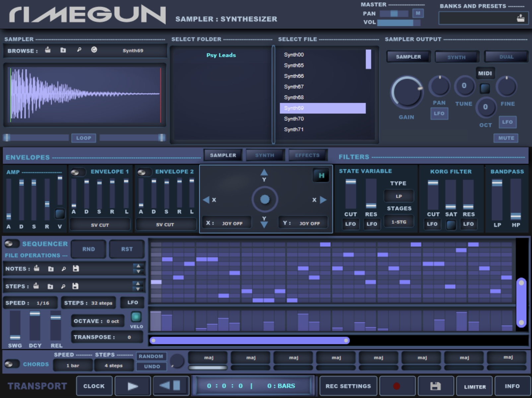
Task: Click the floppy save icon in transport bar
Action: click(435, 386)
